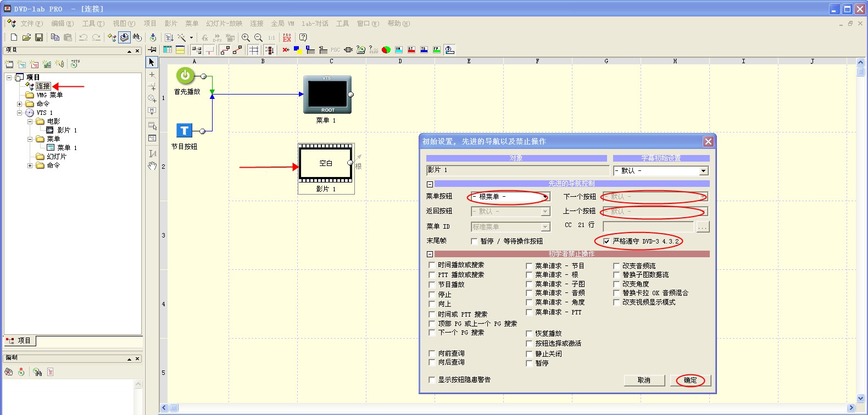Select the arrow pointer tool
This screenshot has width=868, height=415.
(x=152, y=62)
